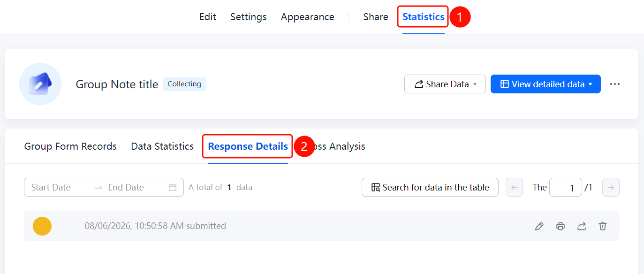Click the 08/06/2026 submitted timestamp text
Screen dimensions: 644x274
coord(155,226)
